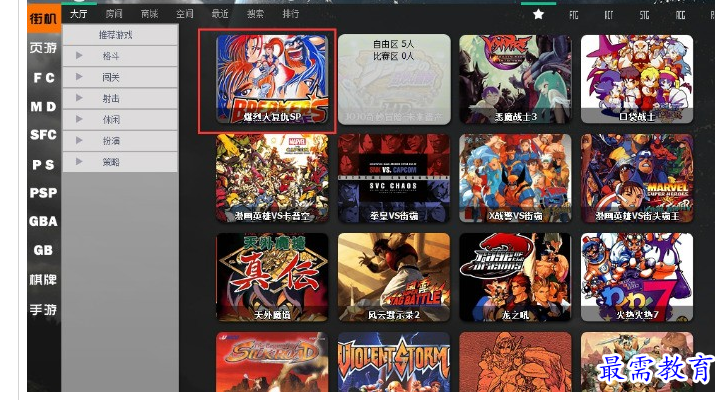Image resolution: width=721 pixels, height=400 pixels.
Task: Expand the 射击 category arrow
Action: [79, 98]
